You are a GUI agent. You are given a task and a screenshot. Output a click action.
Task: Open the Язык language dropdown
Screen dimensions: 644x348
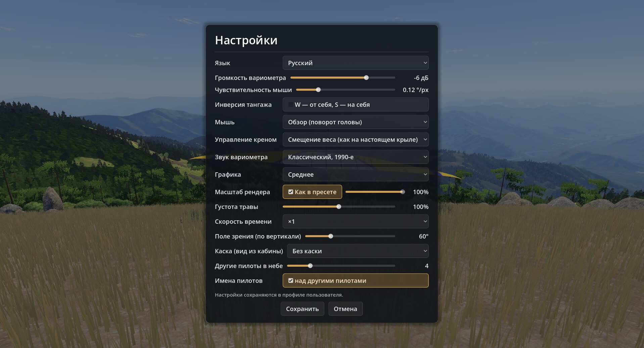click(x=356, y=63)
